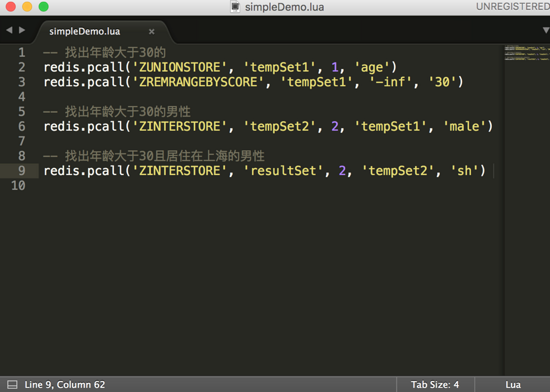Click the '-inf' string on line 3
Viewport: 550px width, 392px height.
390,82
